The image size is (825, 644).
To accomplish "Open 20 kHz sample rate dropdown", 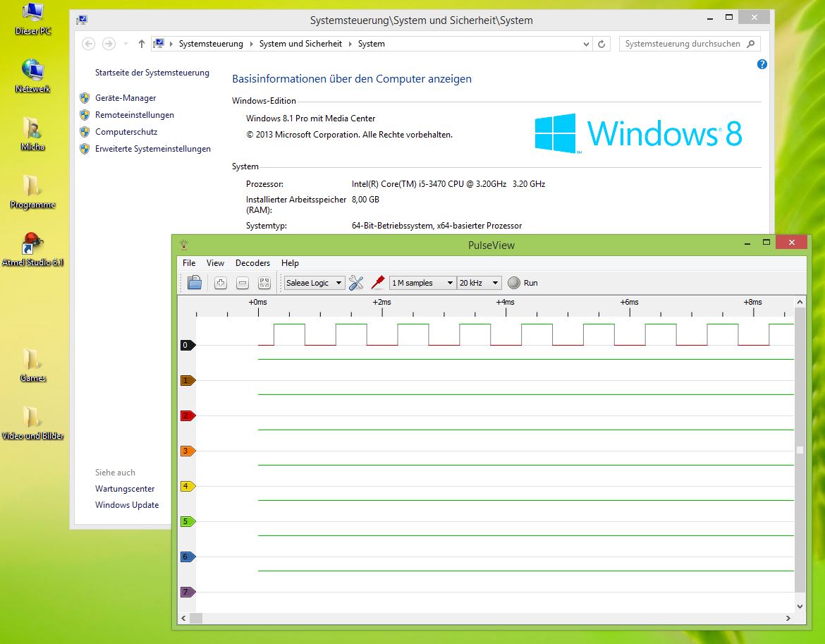I will pyautogui.click(x=479, y=283).
